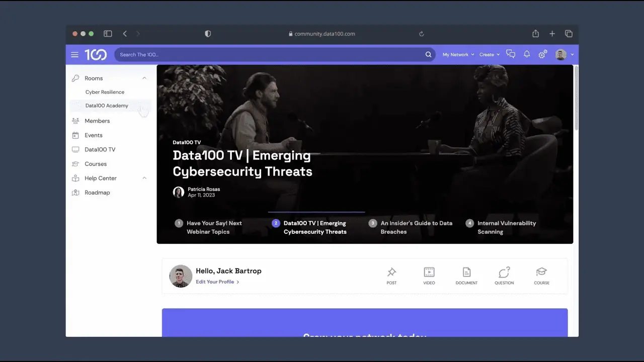644x362 pixels.
Task: Select Data100 Academy room in sidebar
Action: [107, 106]
